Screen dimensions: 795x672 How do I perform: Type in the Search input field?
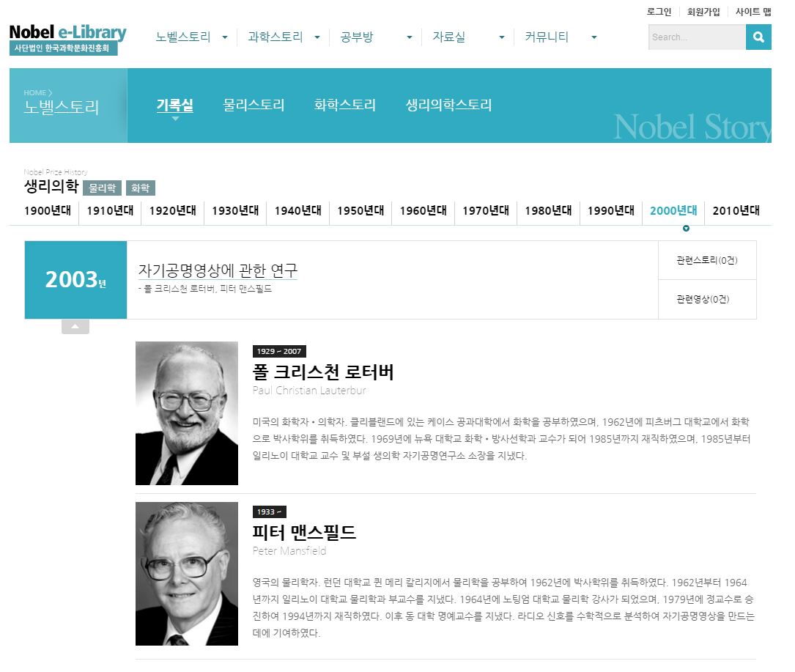[696, 37]
